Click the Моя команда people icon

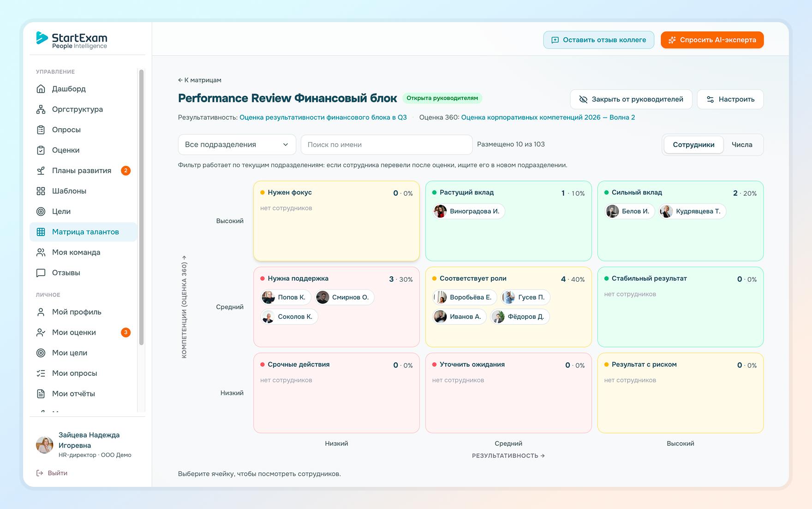coord(41,252)
